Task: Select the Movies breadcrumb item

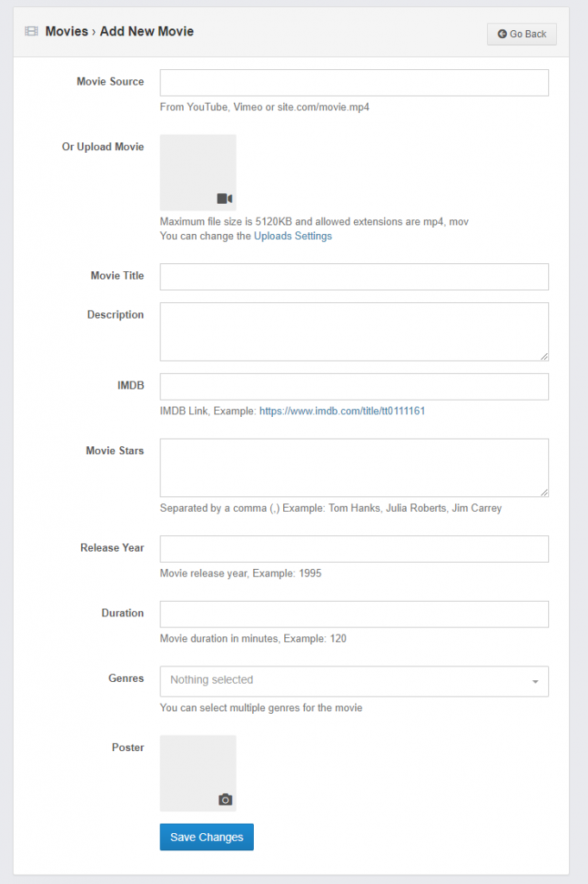Action: (66, 32)
